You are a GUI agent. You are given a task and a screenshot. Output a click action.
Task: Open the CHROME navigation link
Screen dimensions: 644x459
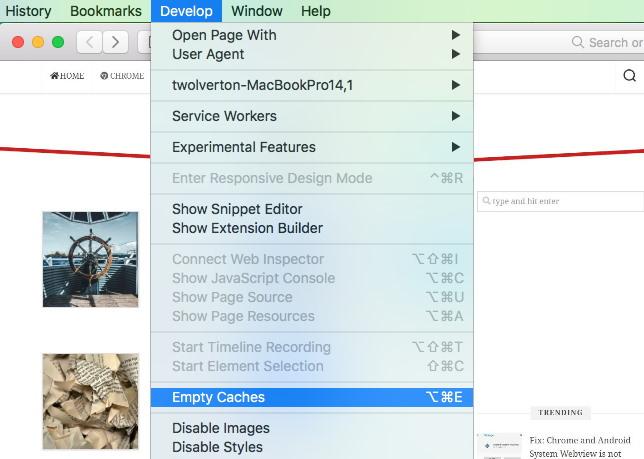coord(122,76)
